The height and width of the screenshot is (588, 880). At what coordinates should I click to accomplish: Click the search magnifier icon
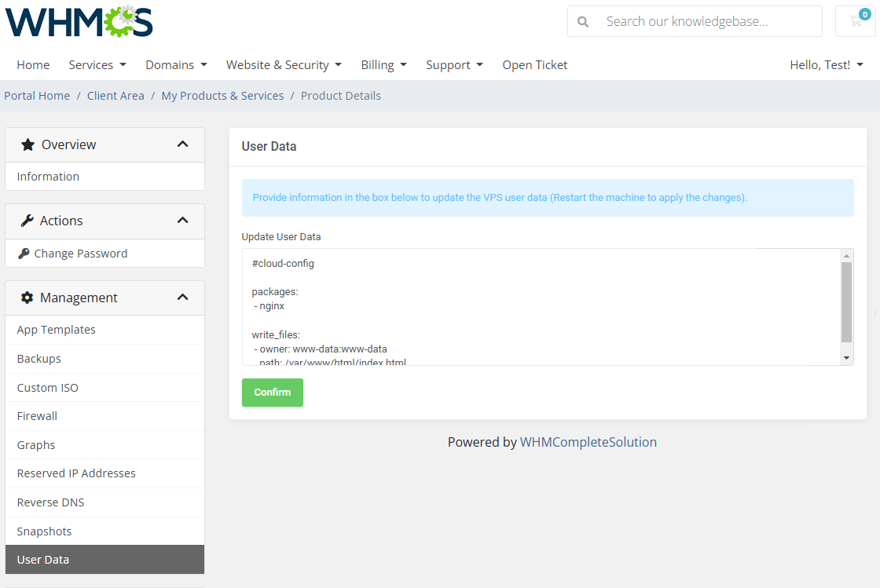[583, 22]
